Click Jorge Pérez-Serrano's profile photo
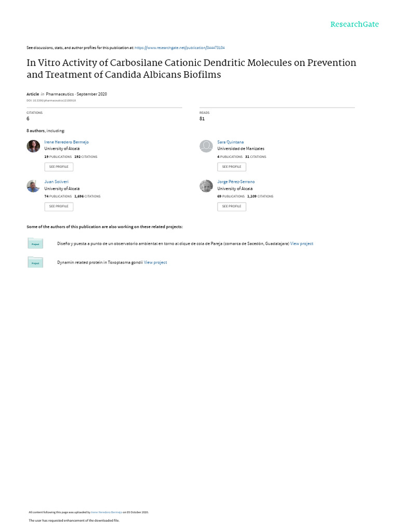This screenshot has height=532, width=399. pos(206,186)
